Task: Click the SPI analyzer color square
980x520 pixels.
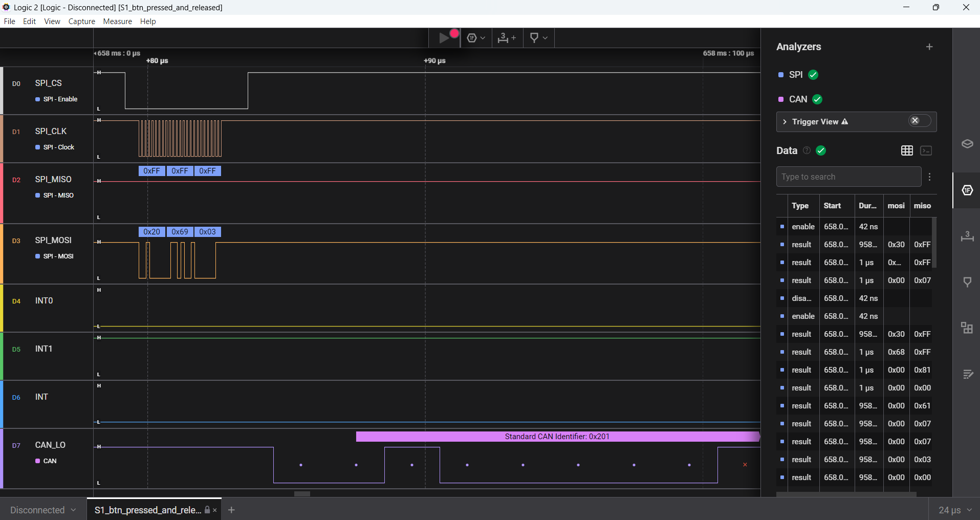Action: pos(781,75)
